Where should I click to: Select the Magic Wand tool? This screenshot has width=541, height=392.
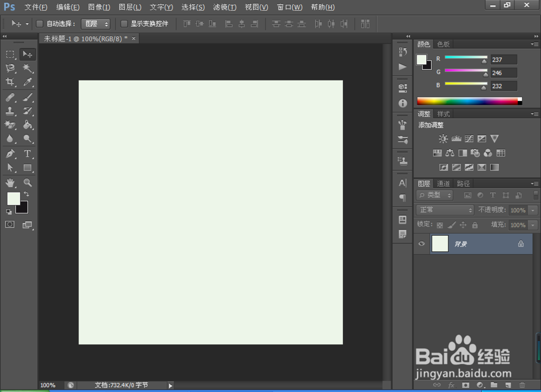coord(27,68)
